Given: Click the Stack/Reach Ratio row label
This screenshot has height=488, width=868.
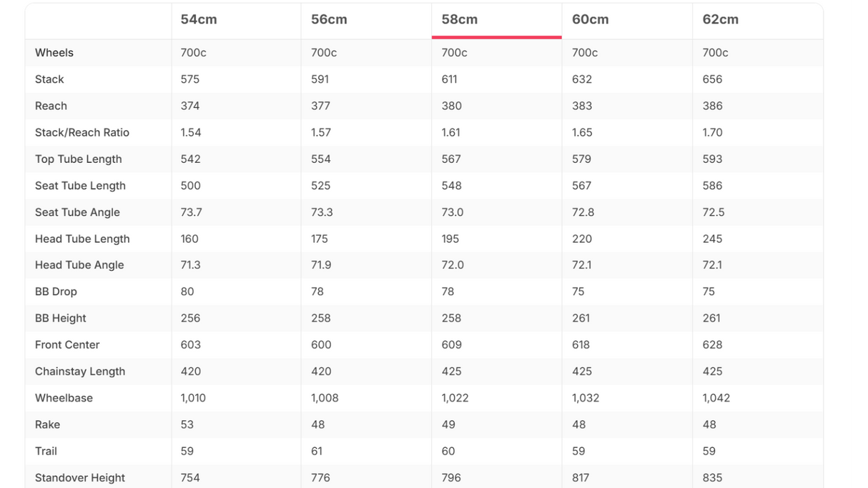Looking at the screenshot, I should [x=82, y=132].
